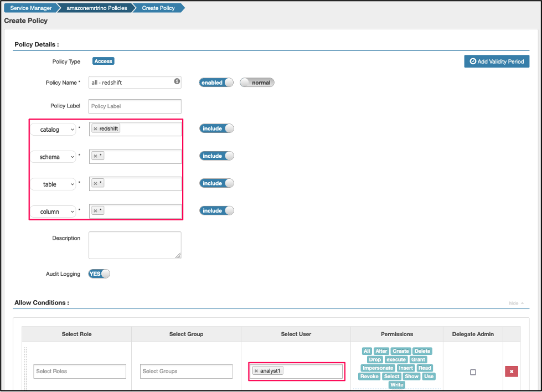Remove the asterisk tag in column field
The height and width of the screenshot is (392, 542).
tap(95, 210)
